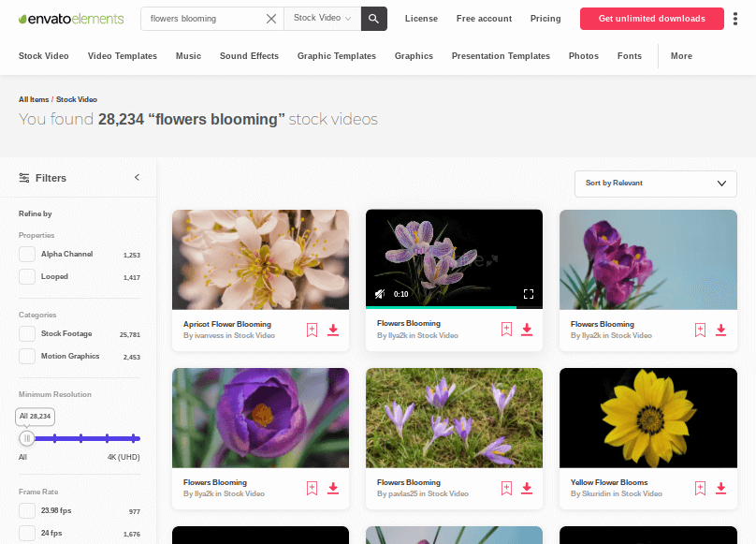Click the Envato Elements logo
The width and height of the screenshot is (756, 544).
click(71, 19)
